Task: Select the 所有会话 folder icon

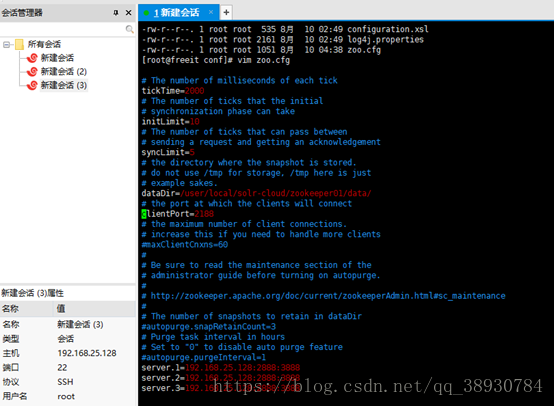Action: click(x=19, y=44)
